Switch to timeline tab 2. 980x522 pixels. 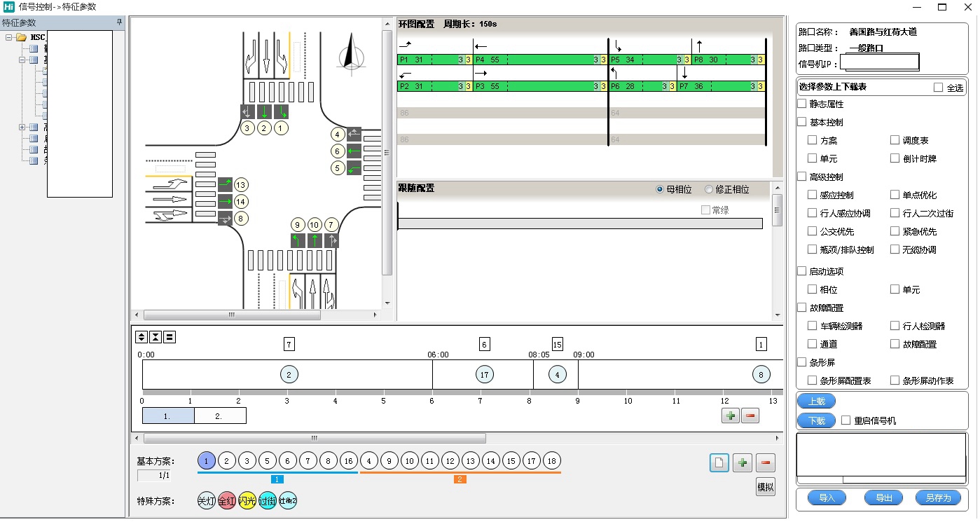coord(219,415)
